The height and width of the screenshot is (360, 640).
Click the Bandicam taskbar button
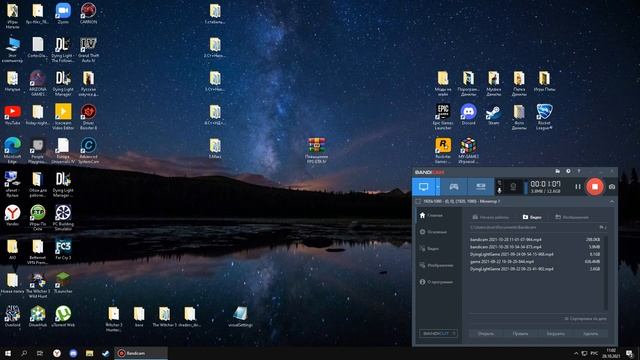[141, 353]
